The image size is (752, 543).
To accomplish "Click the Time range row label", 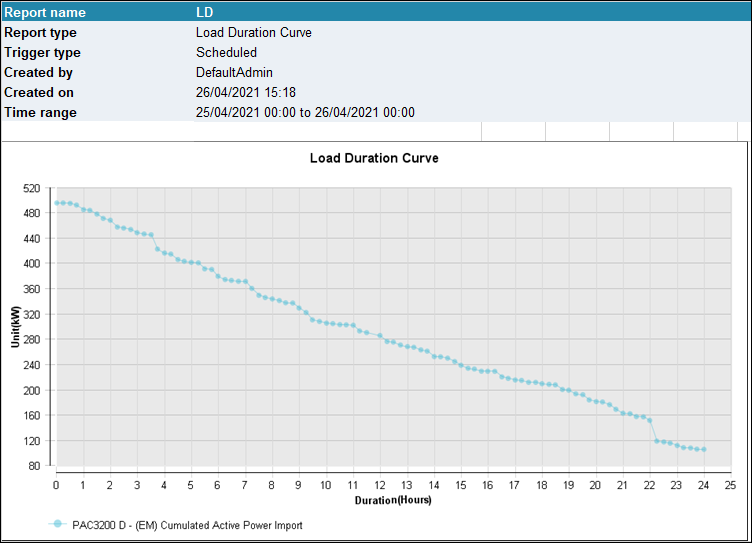I will 40,113.
